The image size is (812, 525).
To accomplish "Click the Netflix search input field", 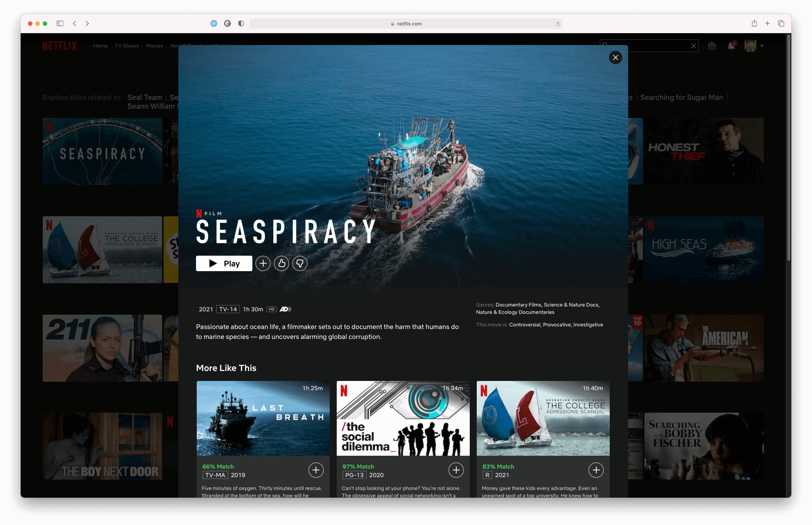I will tap(649, 46).
